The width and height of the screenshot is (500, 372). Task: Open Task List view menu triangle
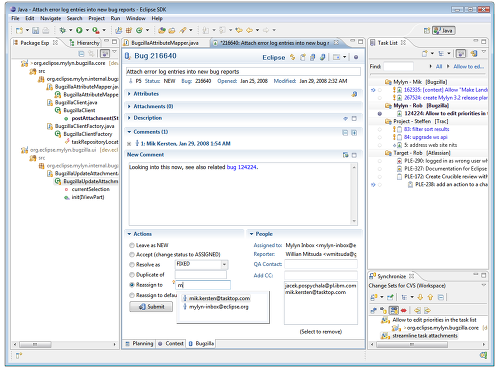coord(484,52)
